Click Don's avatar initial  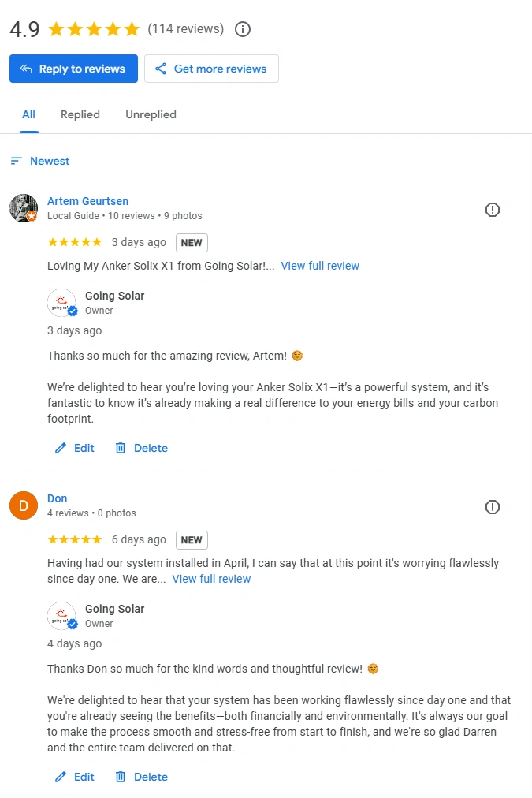tap(24, 505)
